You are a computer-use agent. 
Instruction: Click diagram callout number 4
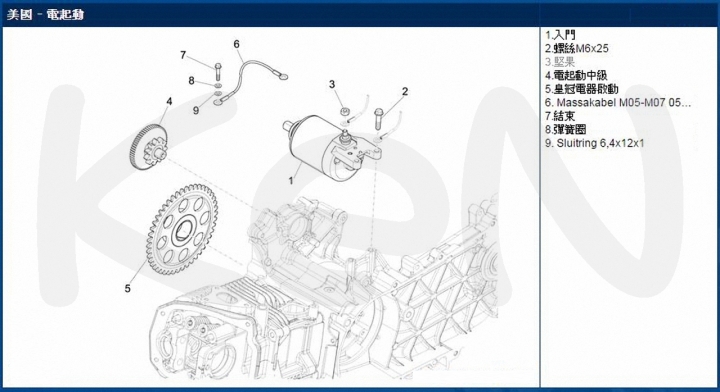pyautogui.click(x=169, y=101)
